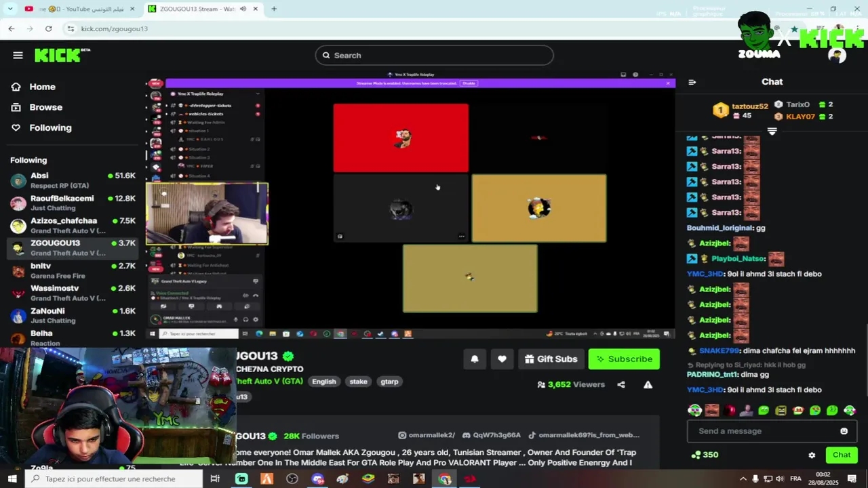Open volume control in system tray

tap(781, 479)
